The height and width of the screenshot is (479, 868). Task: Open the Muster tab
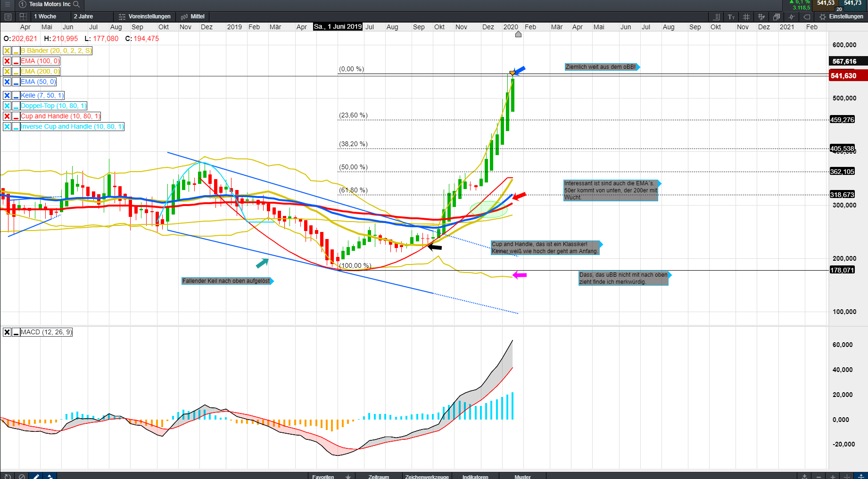coord(522,477)
